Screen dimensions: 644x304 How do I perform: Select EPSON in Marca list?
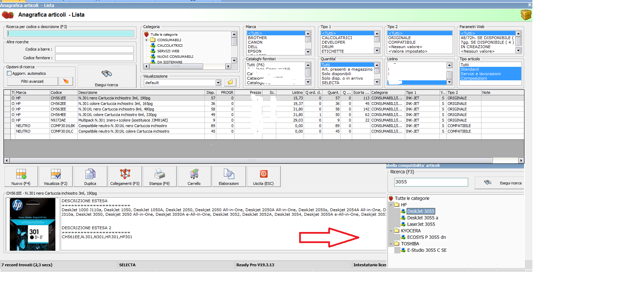click(255, 51)
